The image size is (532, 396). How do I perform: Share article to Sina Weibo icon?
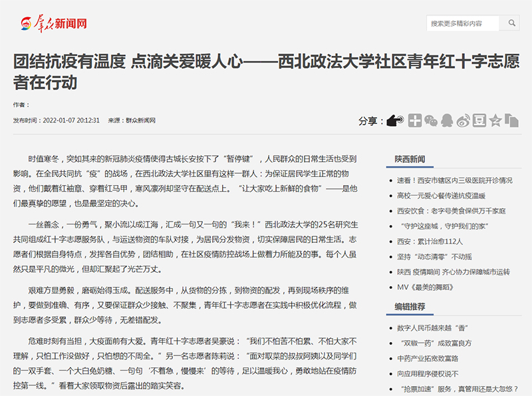[x=463, y=120]
